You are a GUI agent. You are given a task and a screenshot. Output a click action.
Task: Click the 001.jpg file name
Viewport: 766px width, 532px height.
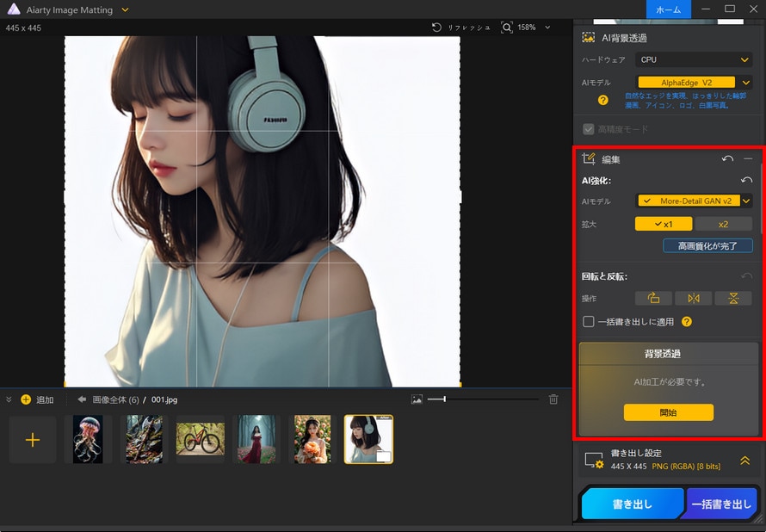click(164, 399)
